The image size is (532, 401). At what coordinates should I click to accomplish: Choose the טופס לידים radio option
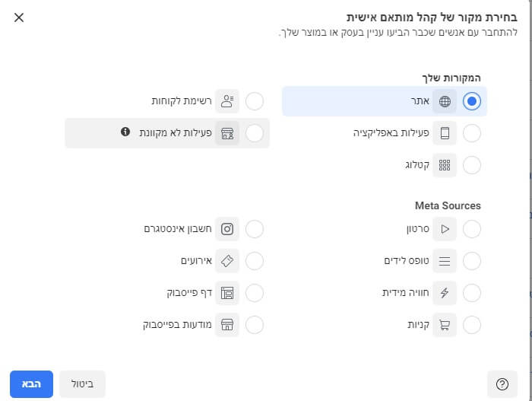pos(472,261)
